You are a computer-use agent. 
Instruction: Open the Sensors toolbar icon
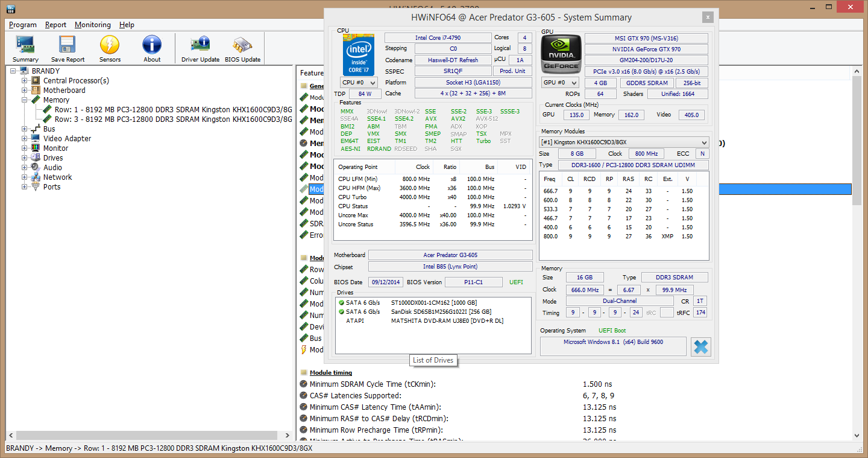pyautogui.click(x=110, y=45)
